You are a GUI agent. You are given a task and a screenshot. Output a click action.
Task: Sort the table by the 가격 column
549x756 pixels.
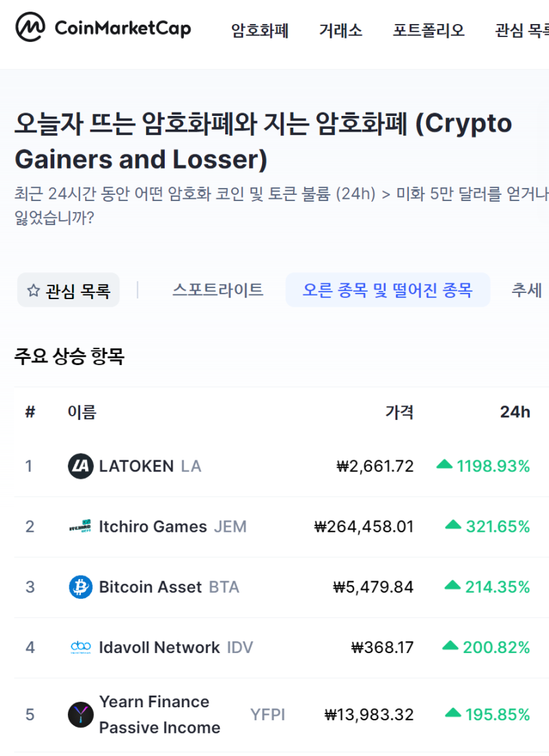point(401,412)
